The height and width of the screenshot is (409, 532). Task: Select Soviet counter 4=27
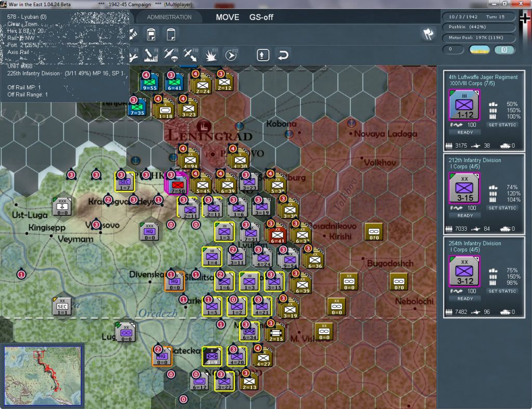point(263,358)
